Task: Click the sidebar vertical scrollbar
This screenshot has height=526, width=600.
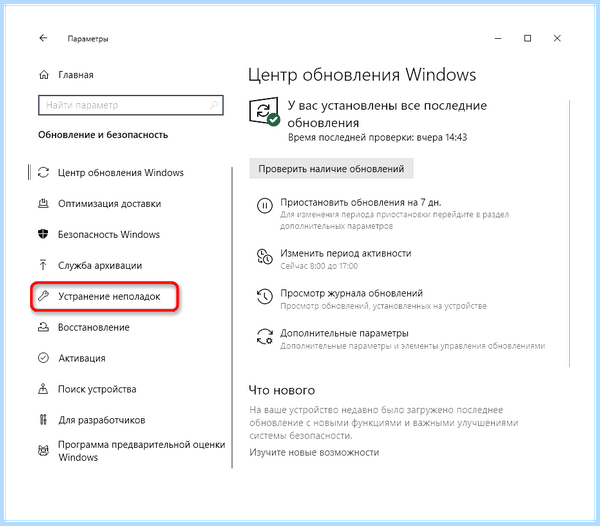Action: coord(232,318)
